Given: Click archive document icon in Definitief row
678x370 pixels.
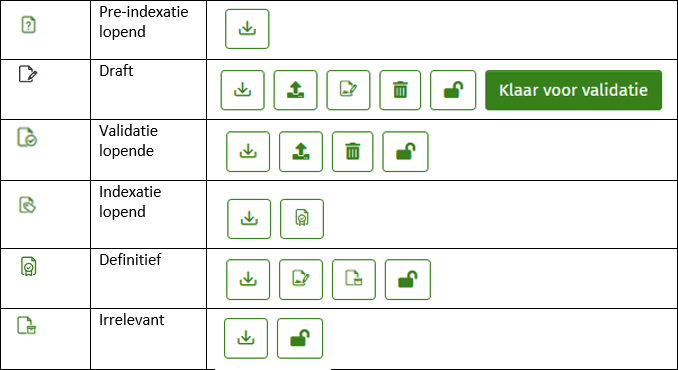Looking at the screenshot, I should pos(353,279).
